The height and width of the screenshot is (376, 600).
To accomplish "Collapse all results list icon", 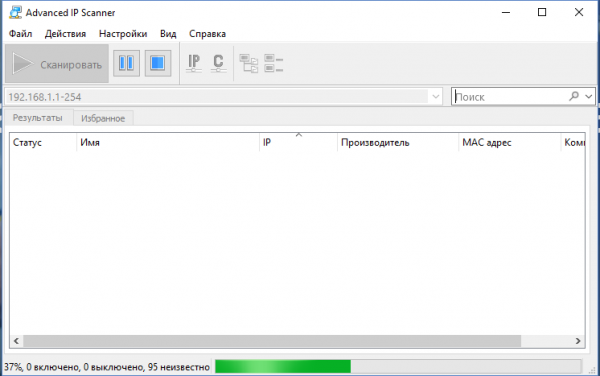I will [274, 63].
